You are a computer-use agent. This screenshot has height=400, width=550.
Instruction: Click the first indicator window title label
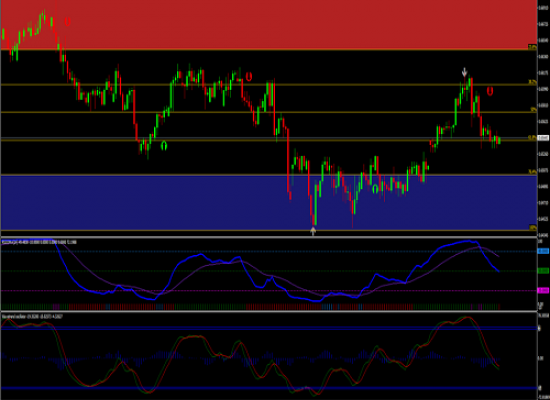(x=39, y=242)
